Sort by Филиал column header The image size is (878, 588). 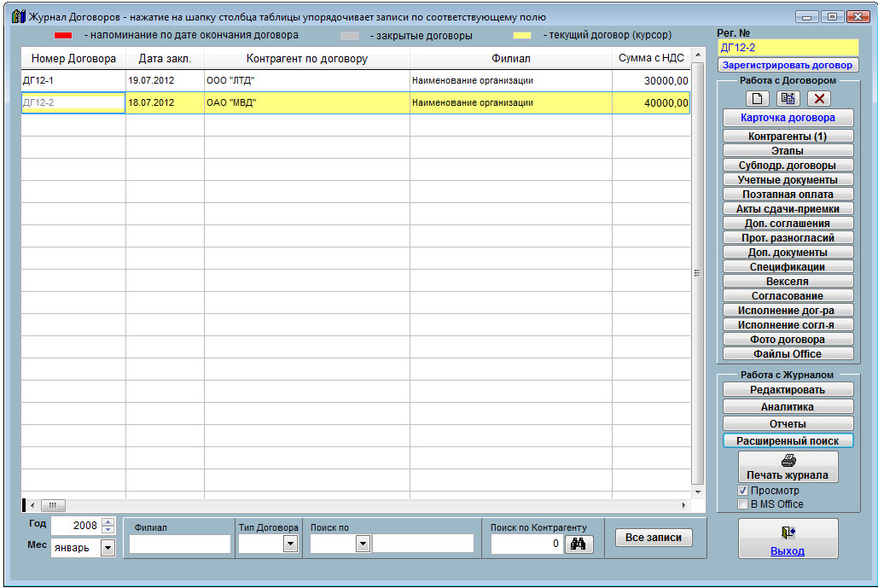click(x=510, y=58)
